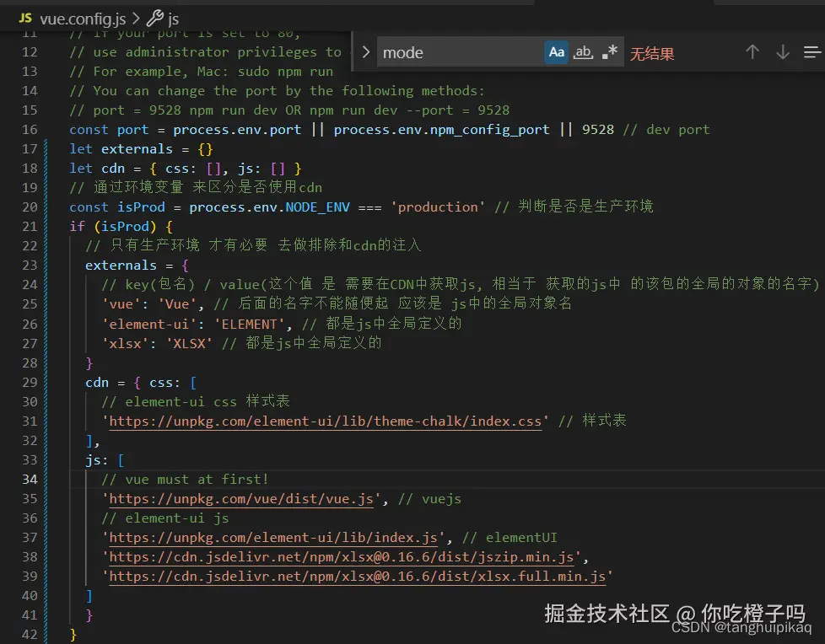Toggle Find in Selection icon
This screenshot has width=825, height=644.
pos(812,52)
